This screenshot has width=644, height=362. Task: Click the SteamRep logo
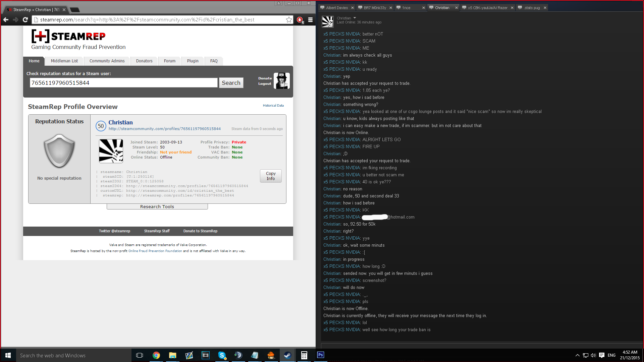coord(68,36)
